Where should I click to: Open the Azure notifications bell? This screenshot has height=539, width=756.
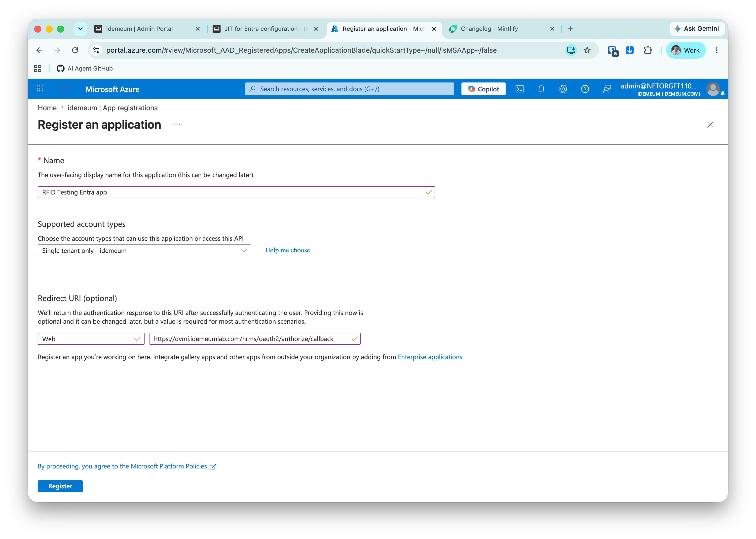pos(541,89)
